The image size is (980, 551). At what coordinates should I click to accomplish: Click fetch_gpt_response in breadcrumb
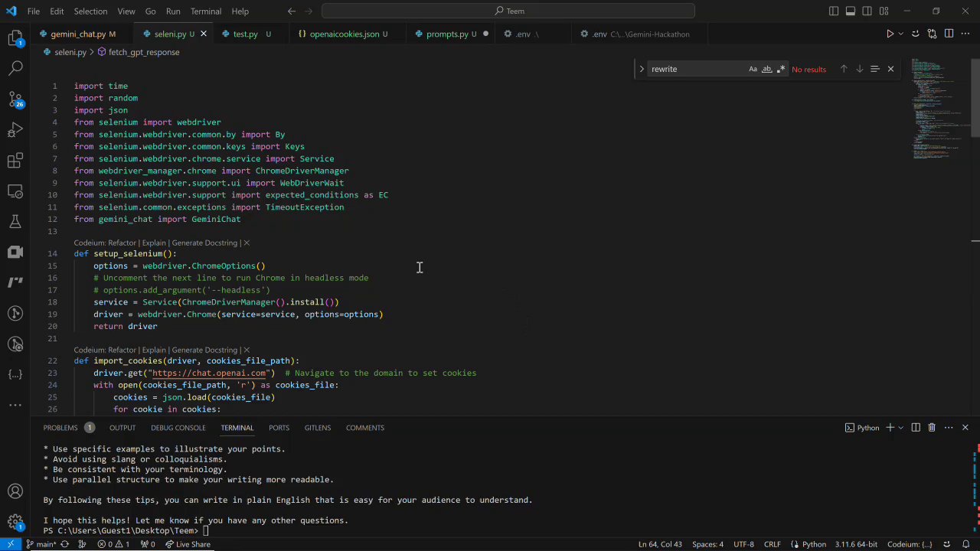tap(143, 52)
